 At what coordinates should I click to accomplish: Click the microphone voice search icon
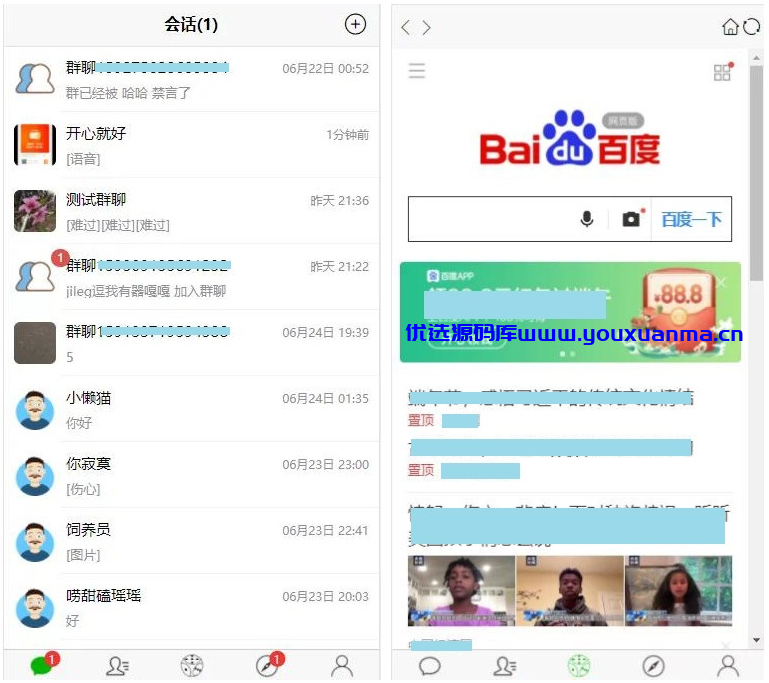(587, 219)
